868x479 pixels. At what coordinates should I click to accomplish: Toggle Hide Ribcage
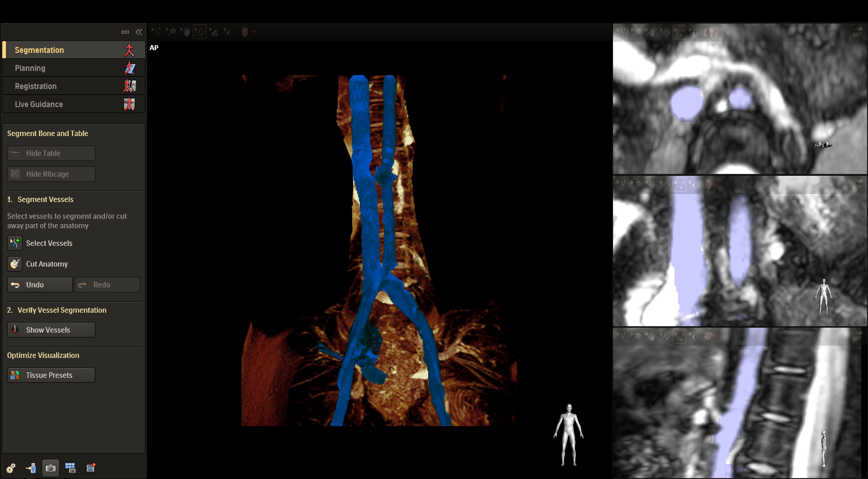51,174
